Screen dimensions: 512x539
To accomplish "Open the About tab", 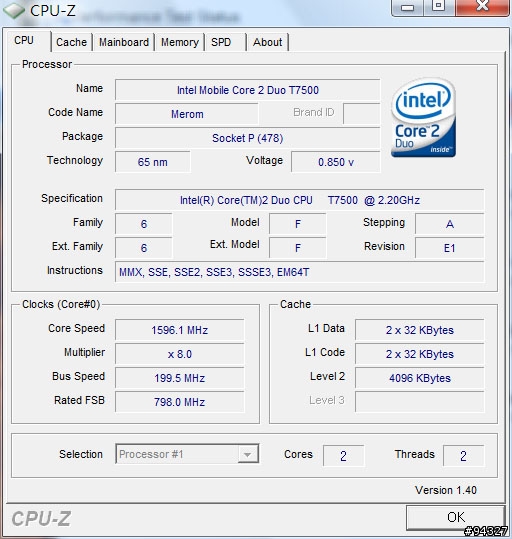I will [x=268, y=42].
